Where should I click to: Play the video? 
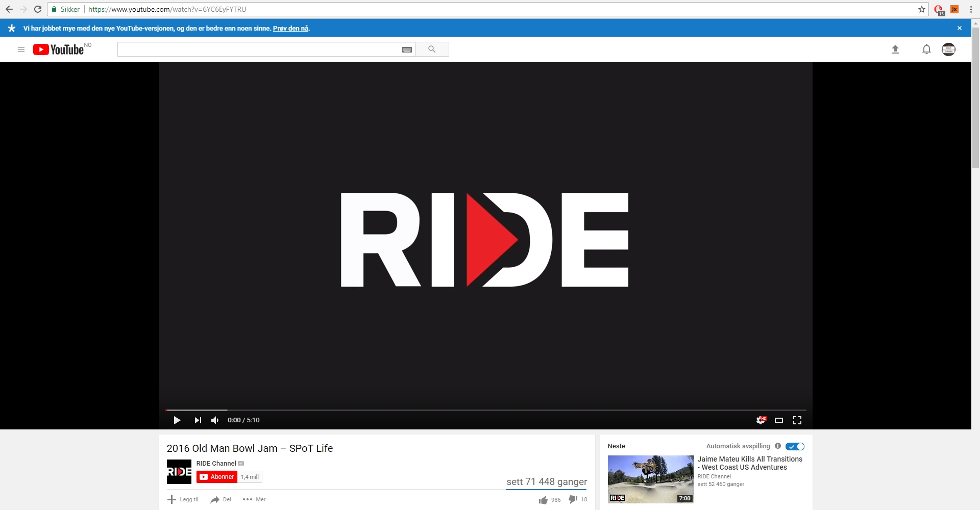pos(177,420)
